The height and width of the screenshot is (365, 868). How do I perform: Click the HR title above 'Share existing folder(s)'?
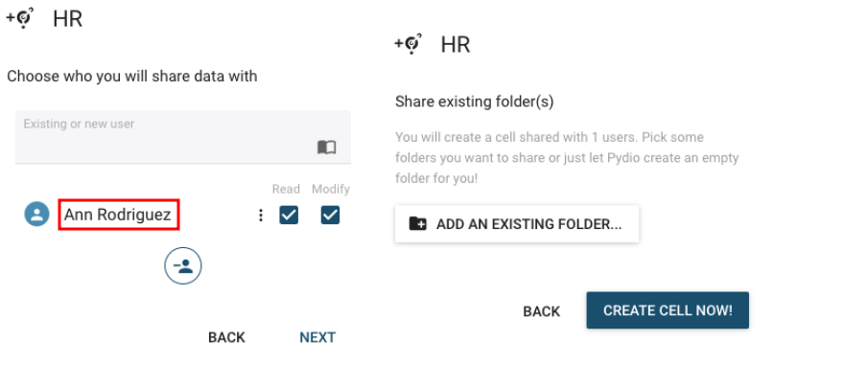[x=456, y=45]
